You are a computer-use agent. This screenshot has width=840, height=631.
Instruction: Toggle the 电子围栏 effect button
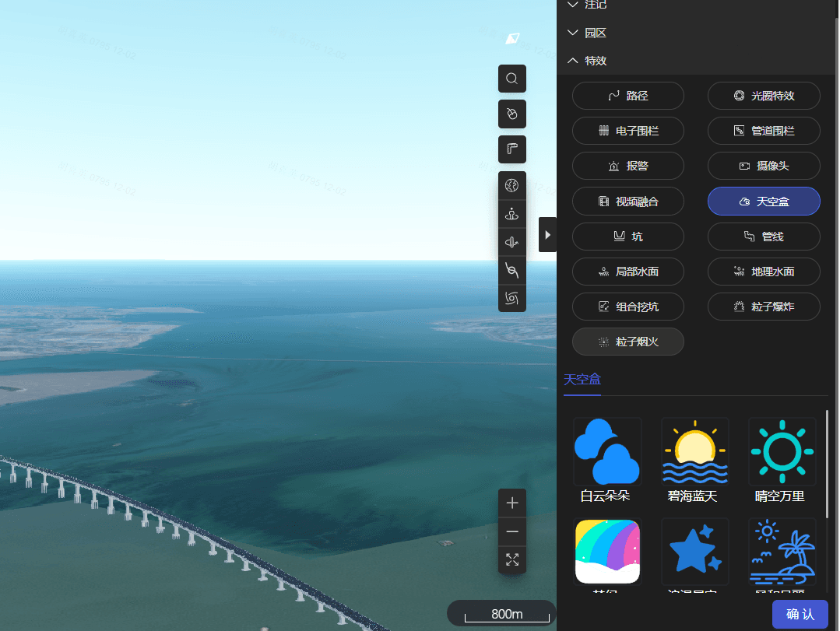[x=627, y=131]
